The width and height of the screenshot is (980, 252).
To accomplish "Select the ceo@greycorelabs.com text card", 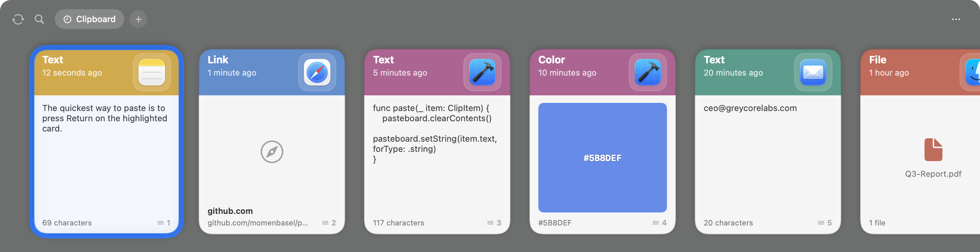I will point(768,142).
